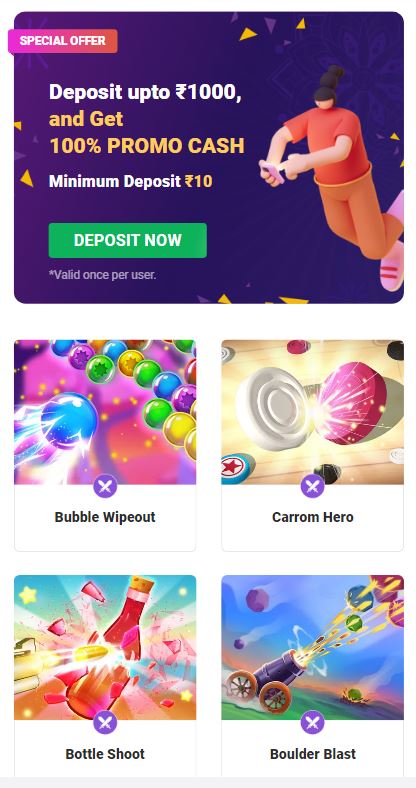Open the Bubble Wipeout game artwork
The image size is (416, 788).
pyautogui.click(x=105, y=412)
